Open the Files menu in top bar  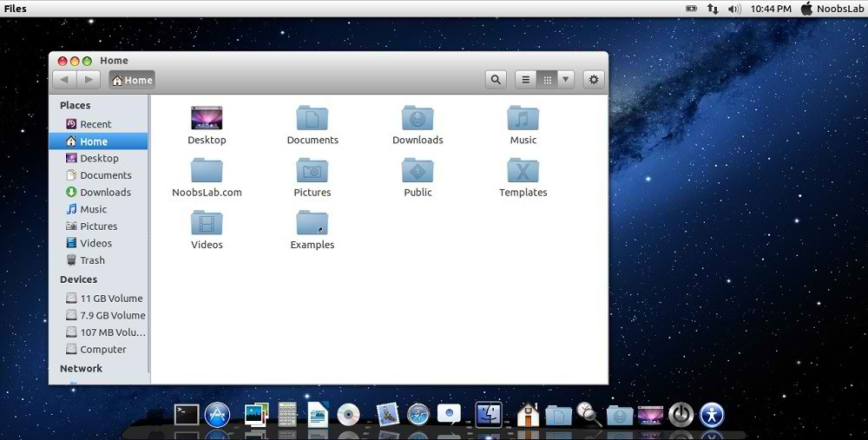click(16, 9)
